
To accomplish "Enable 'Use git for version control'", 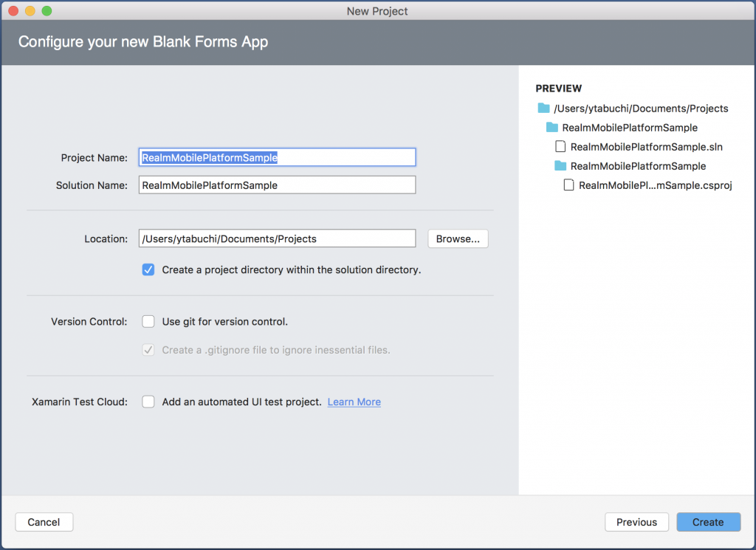I will (148, 322).
